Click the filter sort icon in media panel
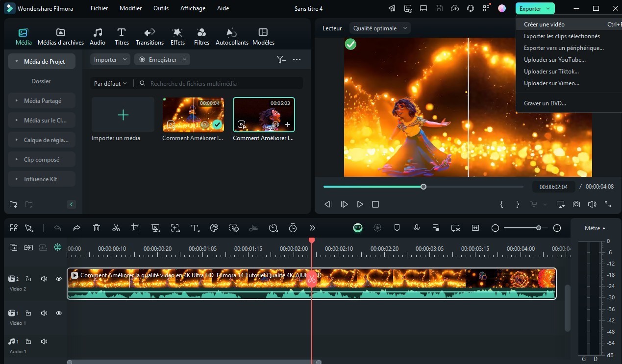The width and height of the screenshot is (622, 364). (281, 59)
